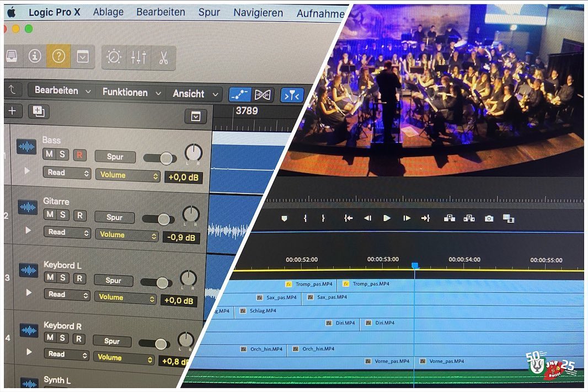
Task: Open the Bass track Read automation dropdown
Action: tap(67, 173)
